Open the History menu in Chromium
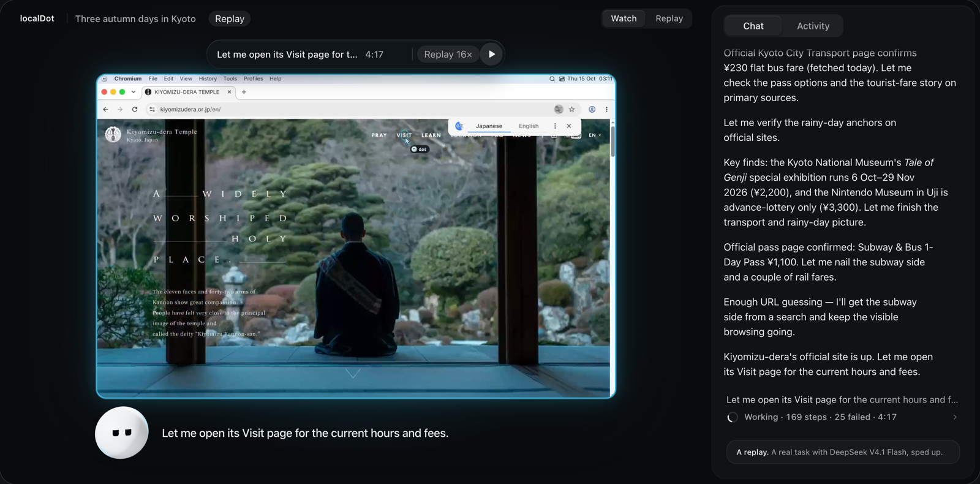This screenshot has width=980, height=484. pos(208,79)
